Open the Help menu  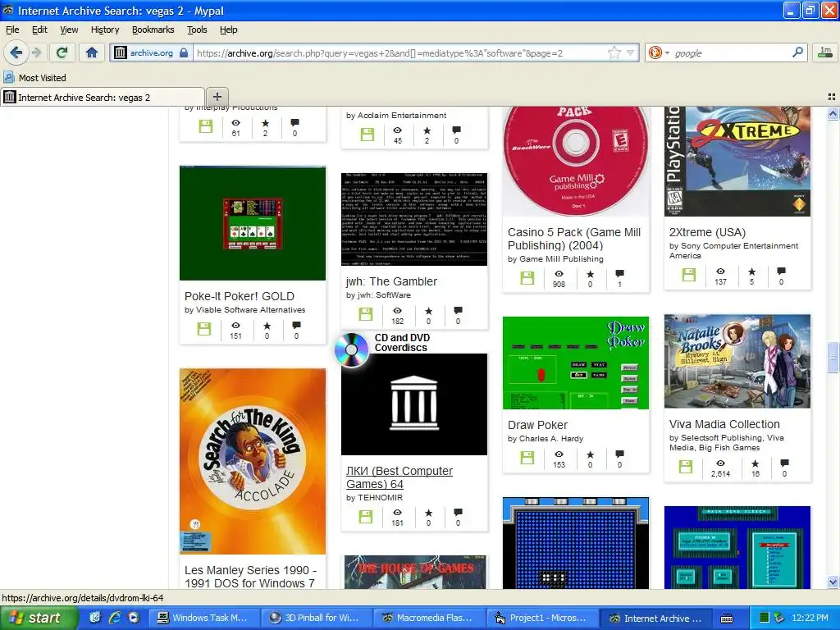(229, 30)
